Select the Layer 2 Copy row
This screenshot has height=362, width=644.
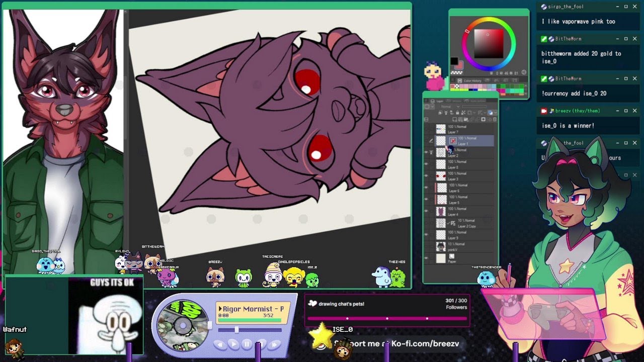click(x=465, y=223)
